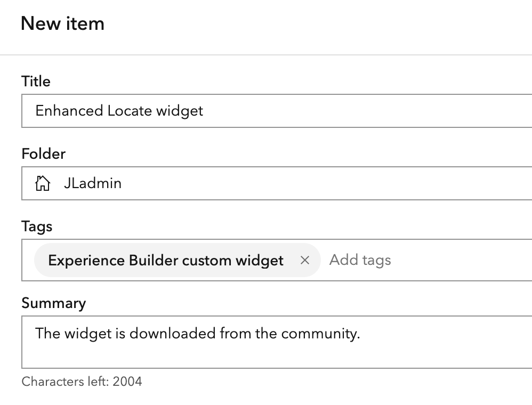Select the Experience Builder custom widget tag pill
Image resolution: width=532 pixels, height=405 pixels.
tap(165, 261)
